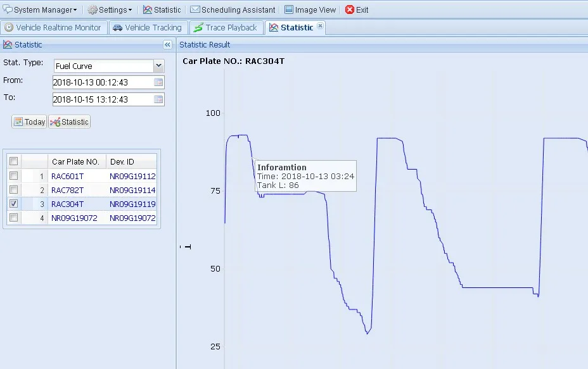Select the NR09G19072 vehicle row
Viewport: 588px width, 369px height.
pyautogui.click(x=76, y=218)
